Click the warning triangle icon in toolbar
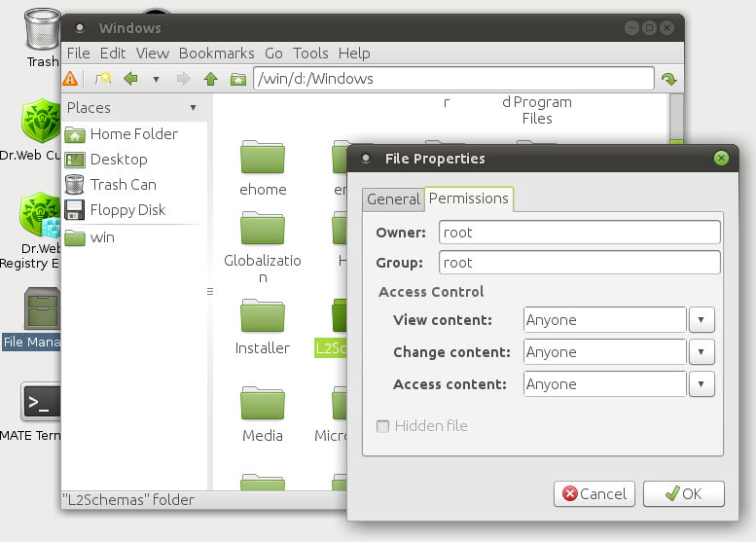 point(70,78)
